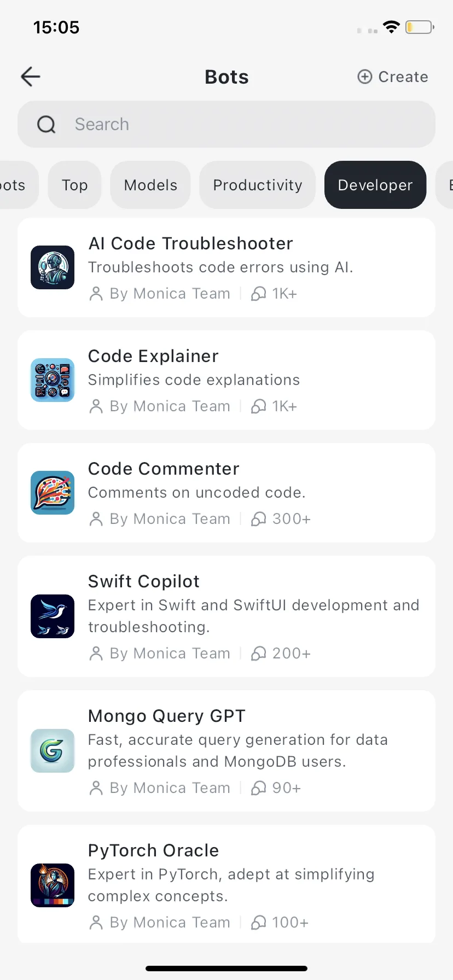
Task: Tap the partially visible tab after Developer
Action: (x=444, y=185)
